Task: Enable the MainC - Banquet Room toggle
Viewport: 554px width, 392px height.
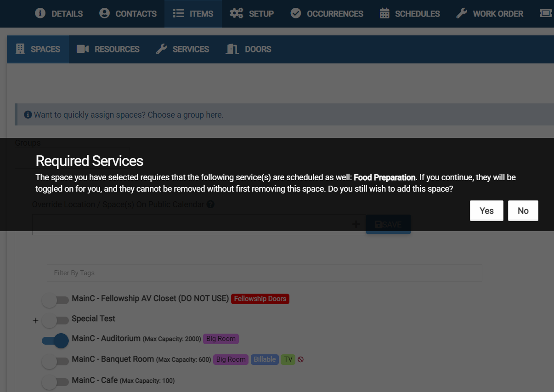Action: (55, 361)
